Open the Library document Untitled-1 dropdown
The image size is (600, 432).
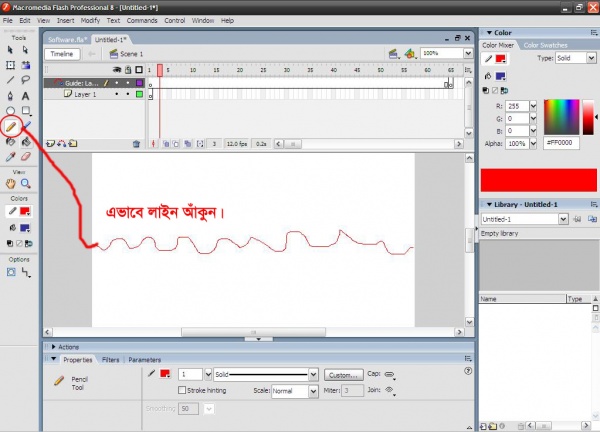(x=563, y=219)
